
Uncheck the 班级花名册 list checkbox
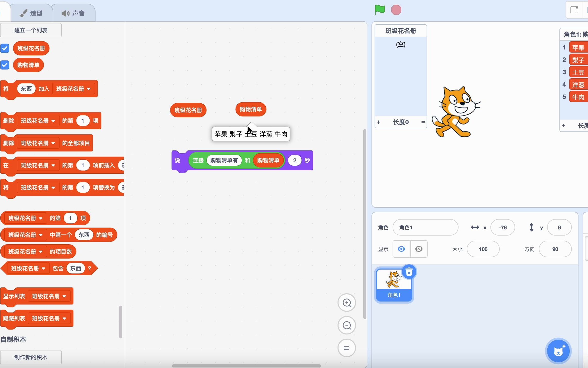pyautogui.click(x=5, y=48)
